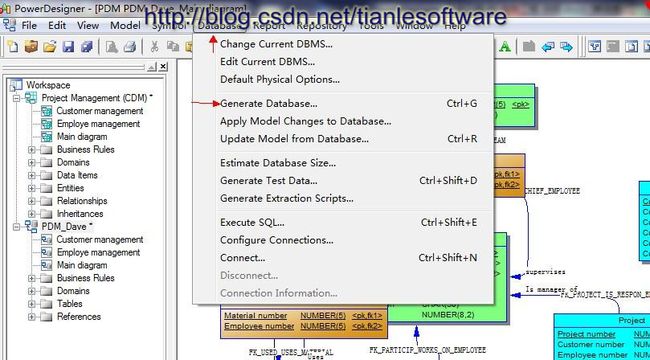Viewport: 650px width, 360px height.
Task: Expand the CDM Domains folder
Action: click(x=32, y=163)
